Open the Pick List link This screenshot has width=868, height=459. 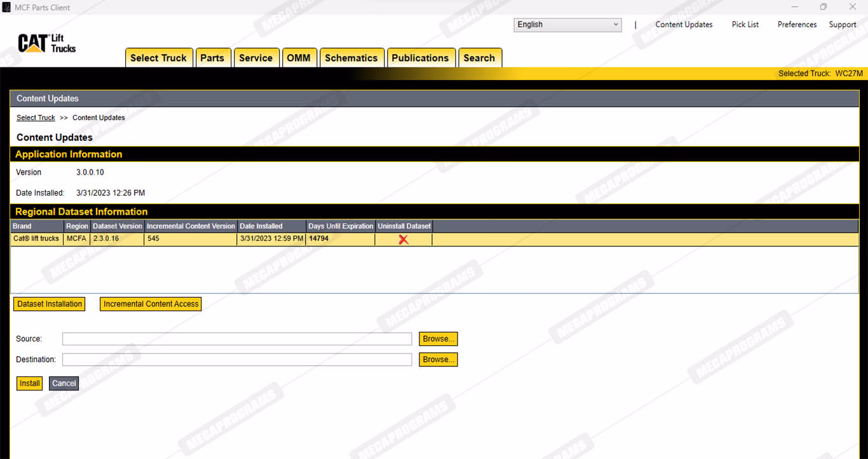tap(745, 25)
